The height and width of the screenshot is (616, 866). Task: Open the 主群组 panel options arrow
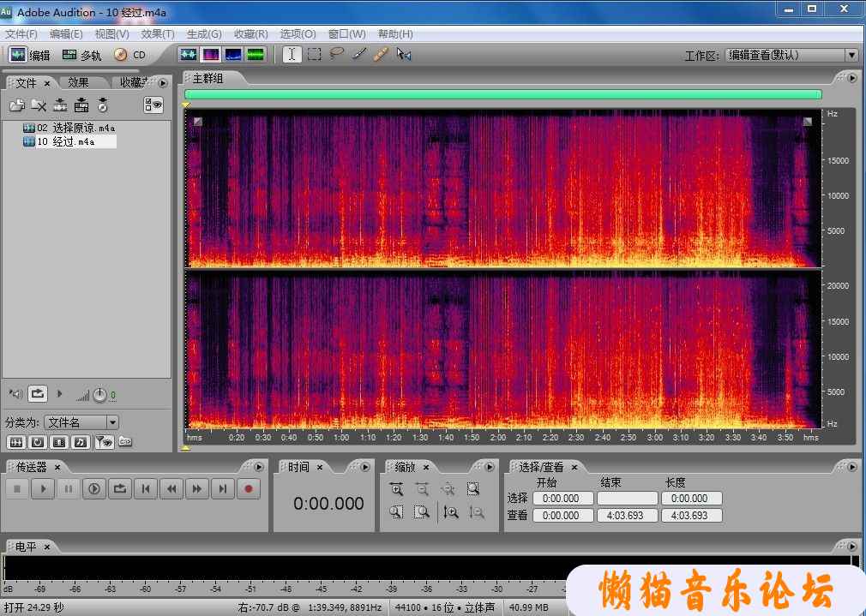(852, 78)
